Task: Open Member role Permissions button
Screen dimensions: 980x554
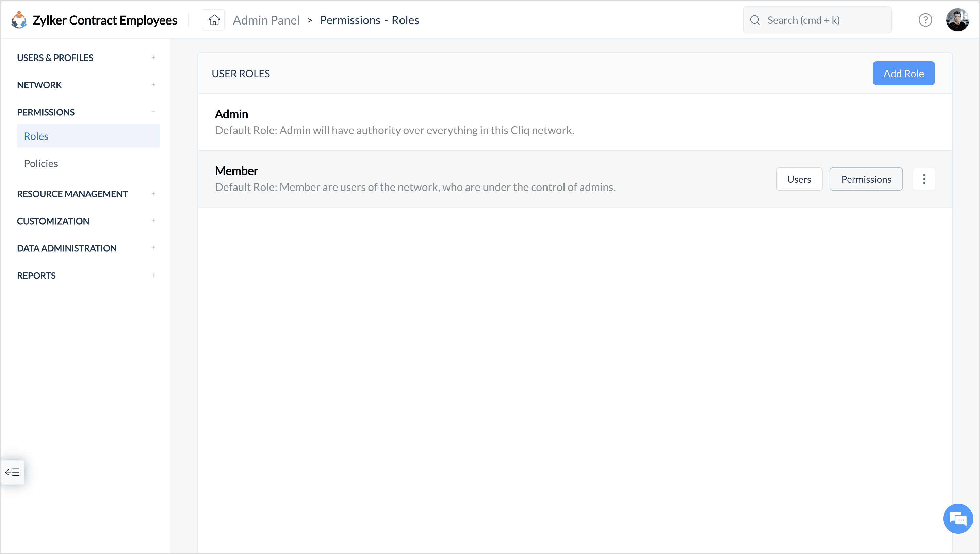Action: [866, 179]
